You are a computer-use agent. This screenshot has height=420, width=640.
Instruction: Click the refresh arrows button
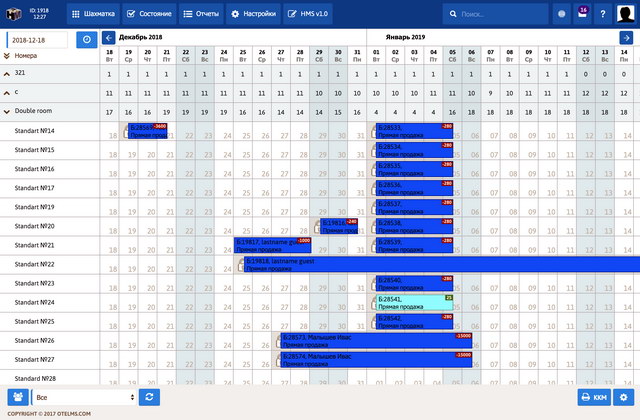click(x=149, y=397)
